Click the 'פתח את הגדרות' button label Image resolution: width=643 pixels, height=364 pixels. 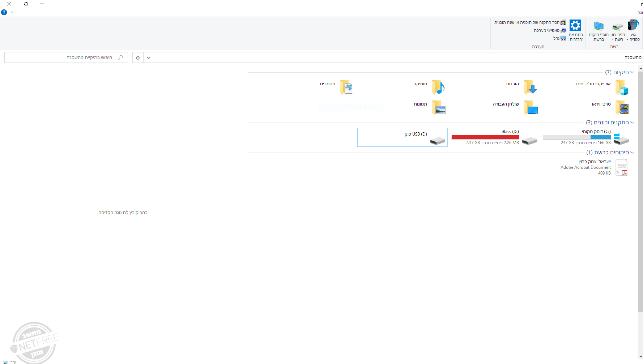tap(575, 37)
